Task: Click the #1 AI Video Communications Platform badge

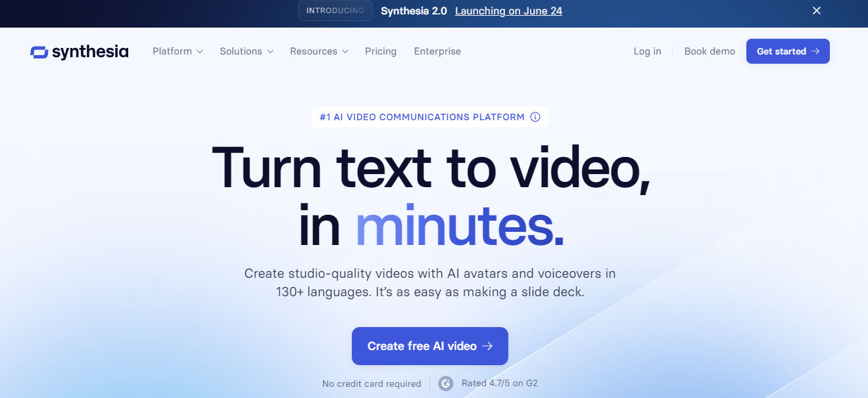Action: (x=430, y=117)
